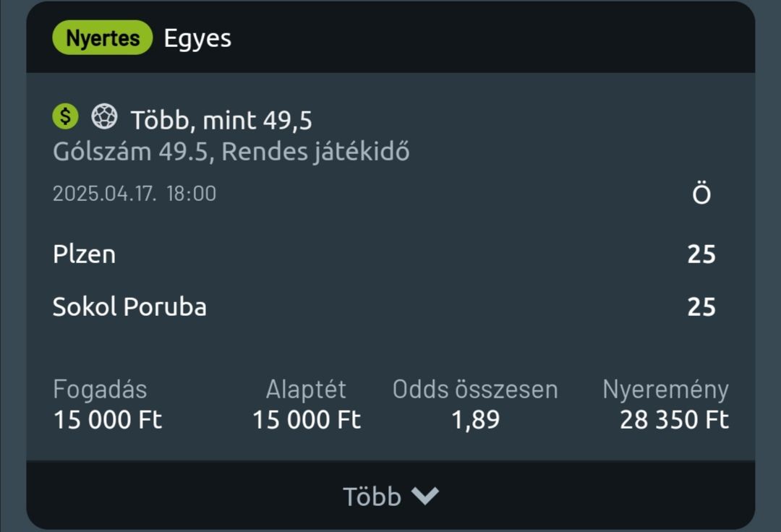Click the Alaptét 15 000 Ft value
This screenshot has height=532, width=781.
(x=306, y=419)
